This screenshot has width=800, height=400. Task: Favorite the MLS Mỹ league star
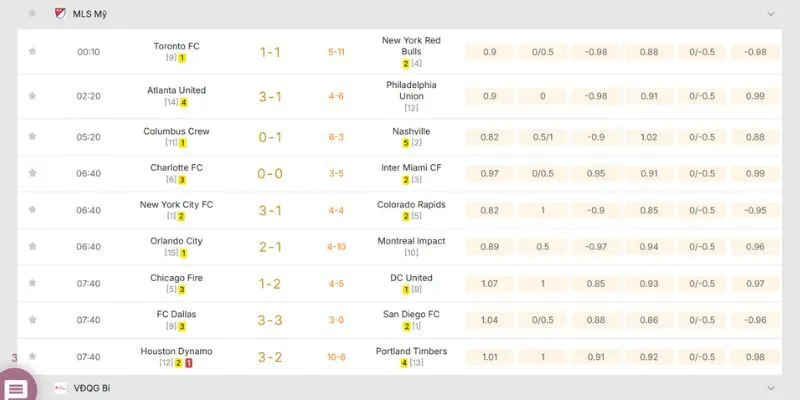32,13
